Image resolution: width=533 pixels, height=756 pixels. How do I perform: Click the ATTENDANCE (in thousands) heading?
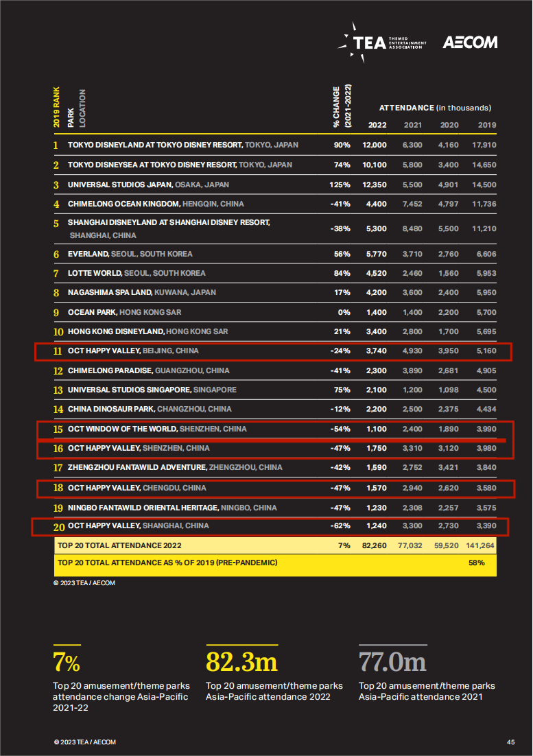(435, 108)
